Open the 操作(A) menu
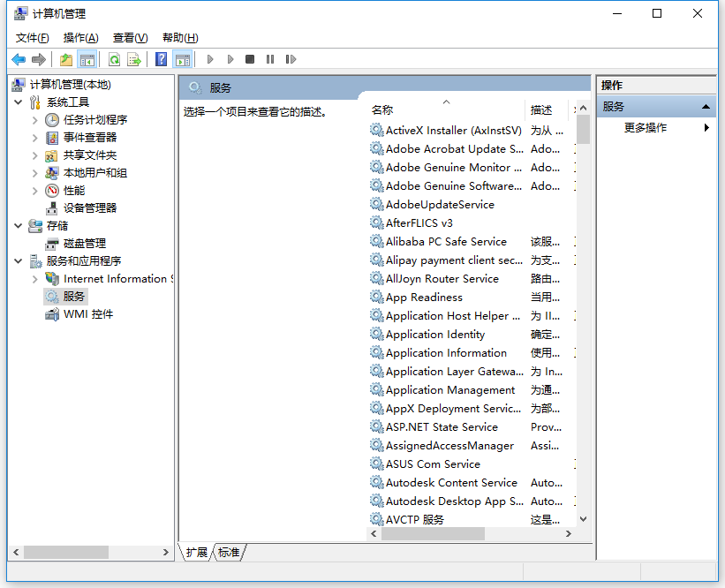The width and height of the screenshot is (725, 588). [x=81, y=38]
